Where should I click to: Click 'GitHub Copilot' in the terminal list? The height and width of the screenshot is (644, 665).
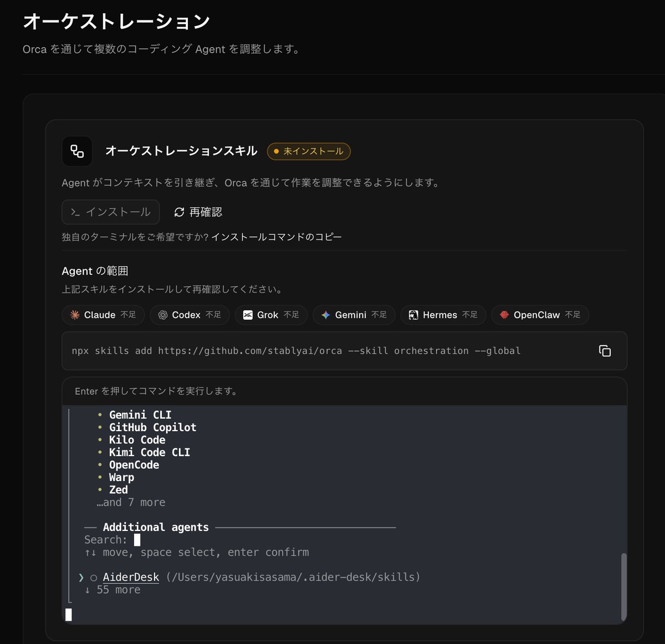[x=153, y=427]
